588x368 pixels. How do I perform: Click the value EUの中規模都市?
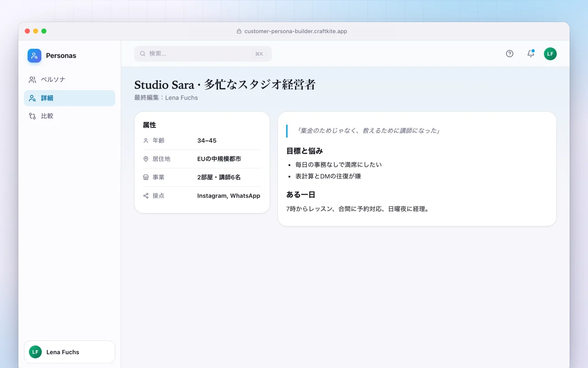(219, 159)
